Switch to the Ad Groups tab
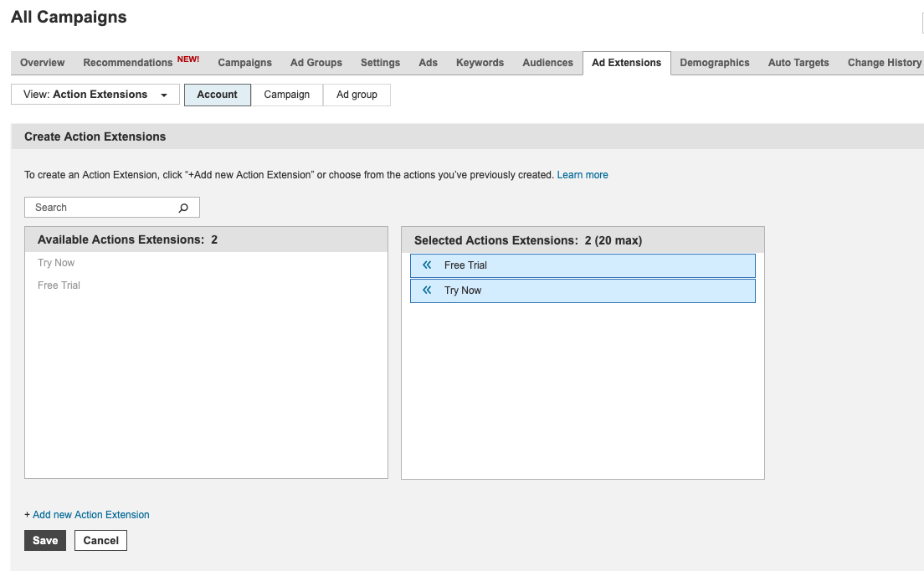 pos(316,62)
